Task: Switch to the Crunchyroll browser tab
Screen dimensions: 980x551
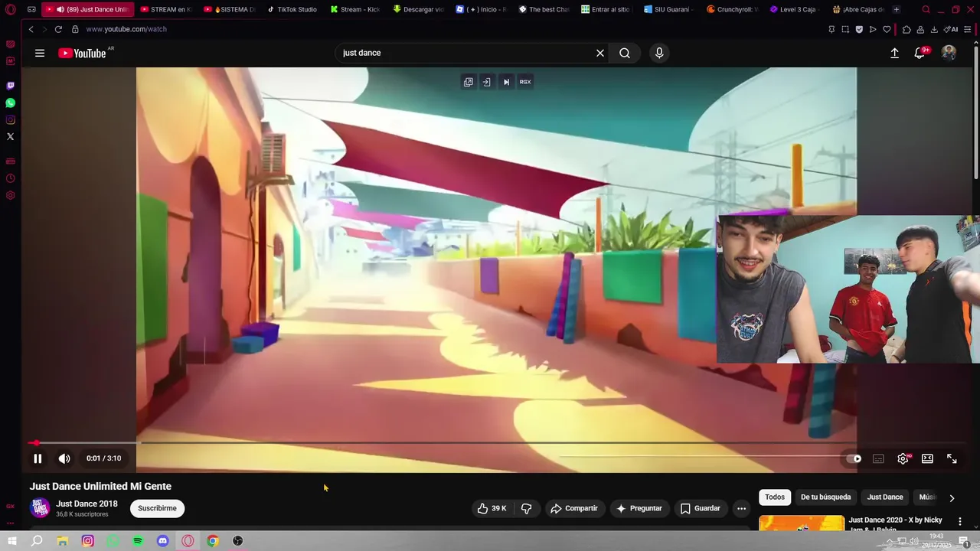Action: pos(732,9)
